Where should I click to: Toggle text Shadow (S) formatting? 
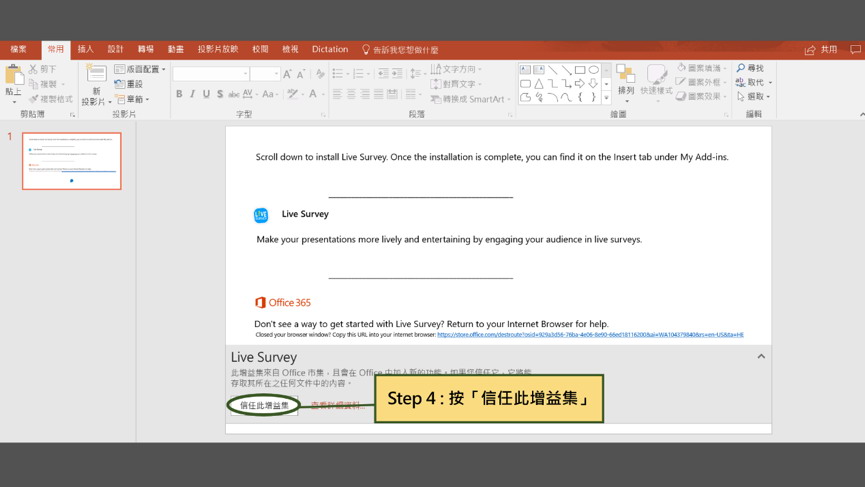click(220, 94)
